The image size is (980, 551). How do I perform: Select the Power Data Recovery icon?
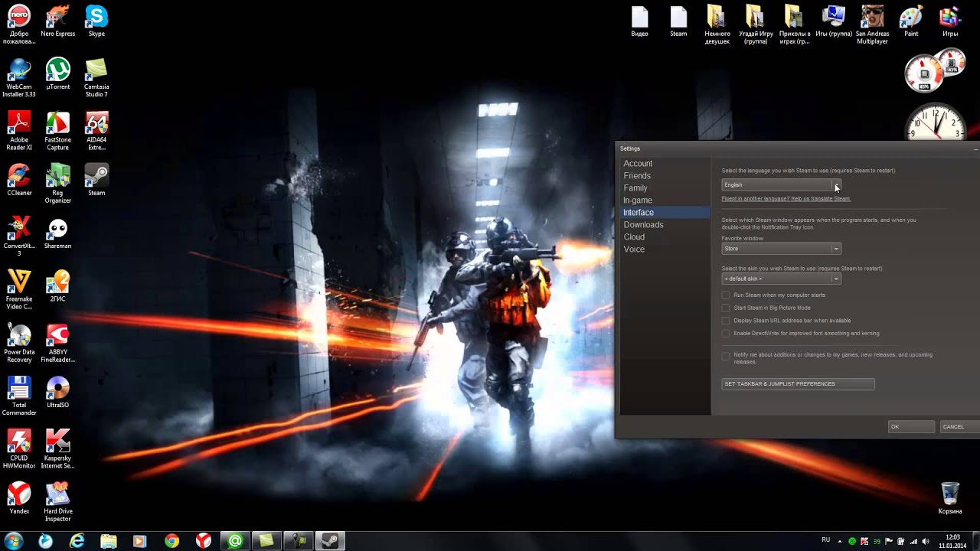point(19,342)
